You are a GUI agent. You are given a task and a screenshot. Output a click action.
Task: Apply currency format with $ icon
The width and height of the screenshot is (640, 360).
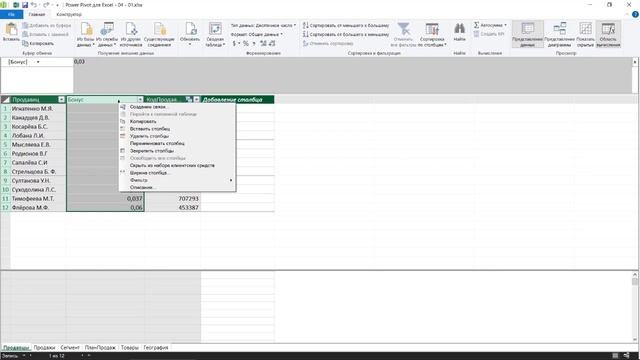tap(234, 43)
